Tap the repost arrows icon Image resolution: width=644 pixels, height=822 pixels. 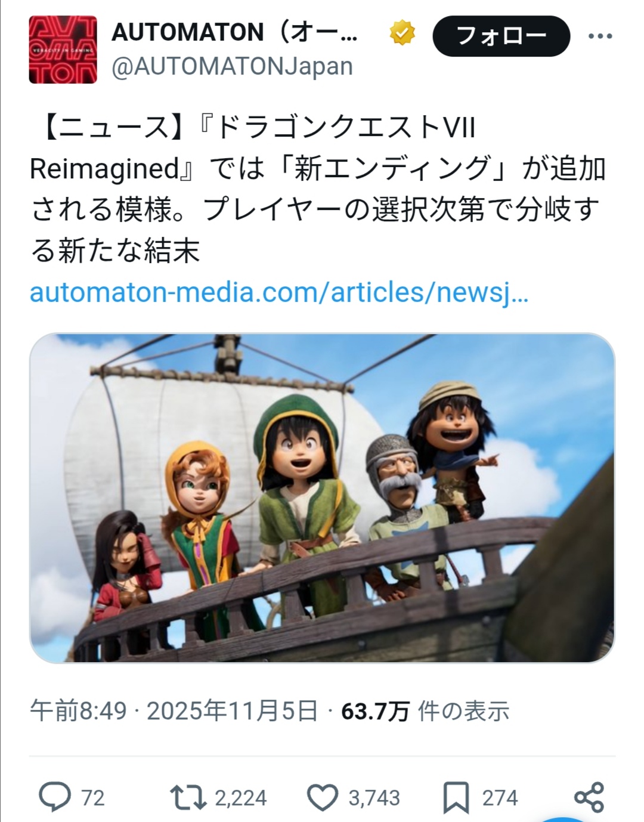click(x=188, y=798)
